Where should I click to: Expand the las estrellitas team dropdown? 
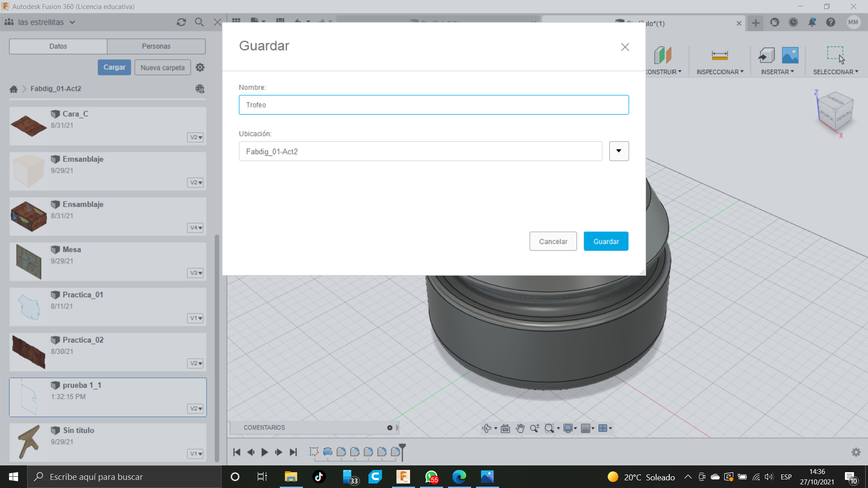coord(72,22)
